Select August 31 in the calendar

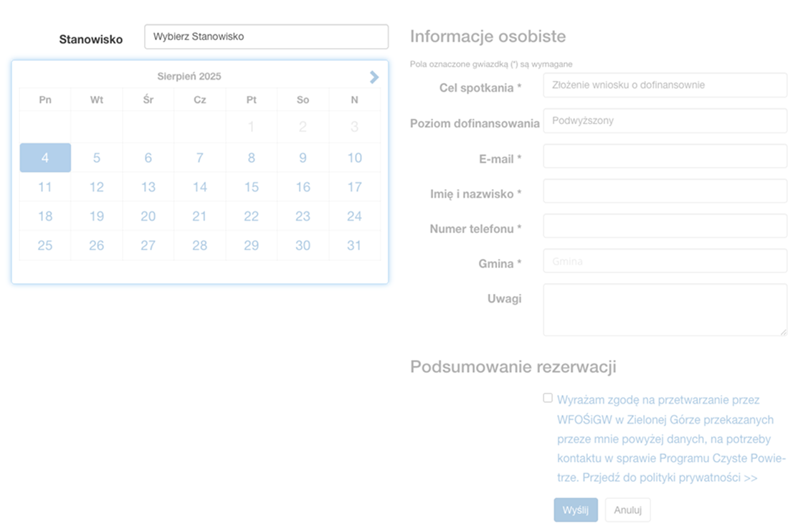[354, 245]
